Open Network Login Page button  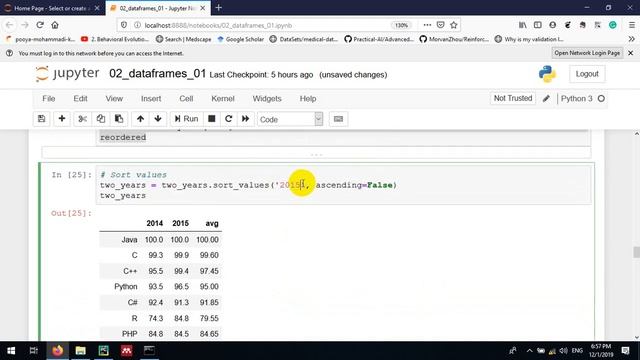[587, 53]
